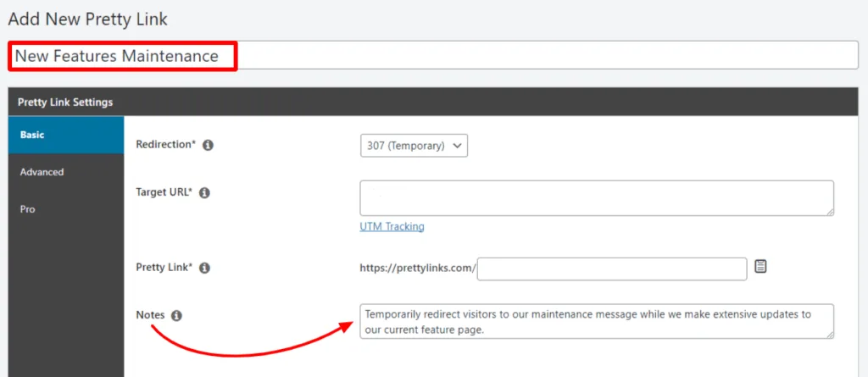This screenshot has height=377, width=868.
Task: Focus the empty Target URL text box
Action: (596, 197)
